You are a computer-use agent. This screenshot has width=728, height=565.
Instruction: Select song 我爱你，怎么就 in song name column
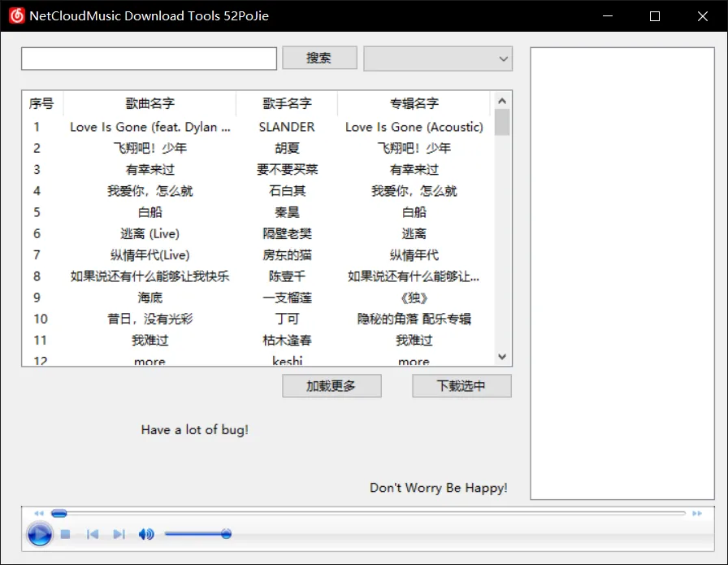point(150,191)
